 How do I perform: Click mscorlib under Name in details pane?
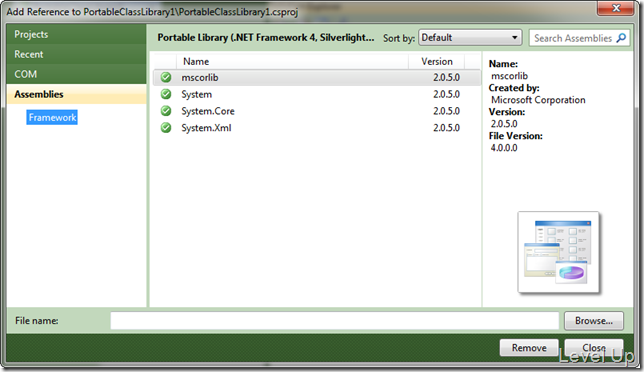pos(509,76)
